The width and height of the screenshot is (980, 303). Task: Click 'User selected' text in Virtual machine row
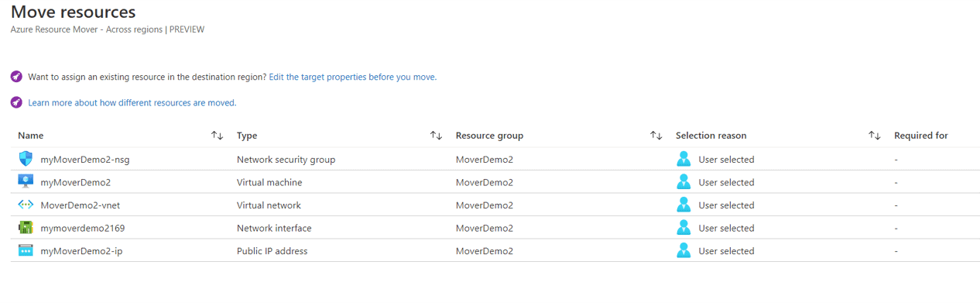[x=726, y=182]
